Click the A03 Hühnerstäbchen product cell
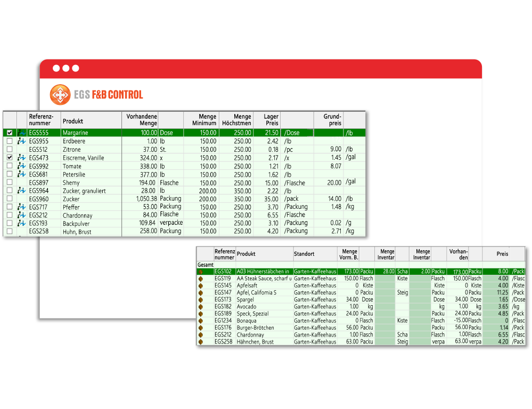The height and width of the screenshot is (409, 532). [x=264, y=272]
